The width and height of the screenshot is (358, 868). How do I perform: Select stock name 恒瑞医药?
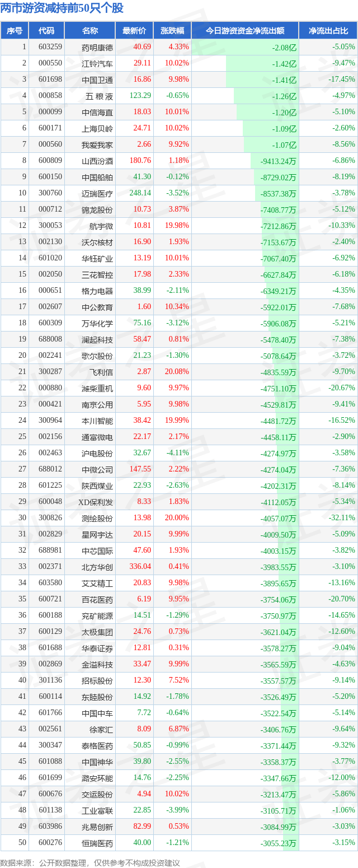point(97,843)
